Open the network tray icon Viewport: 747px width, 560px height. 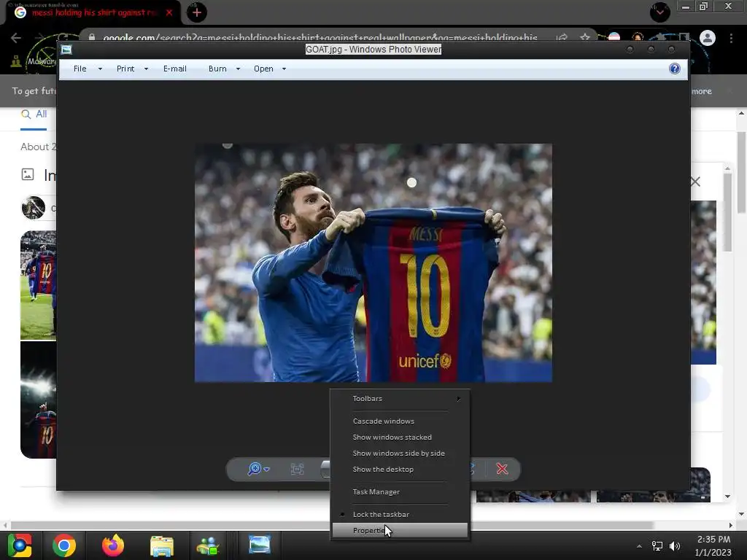[657, 546]
